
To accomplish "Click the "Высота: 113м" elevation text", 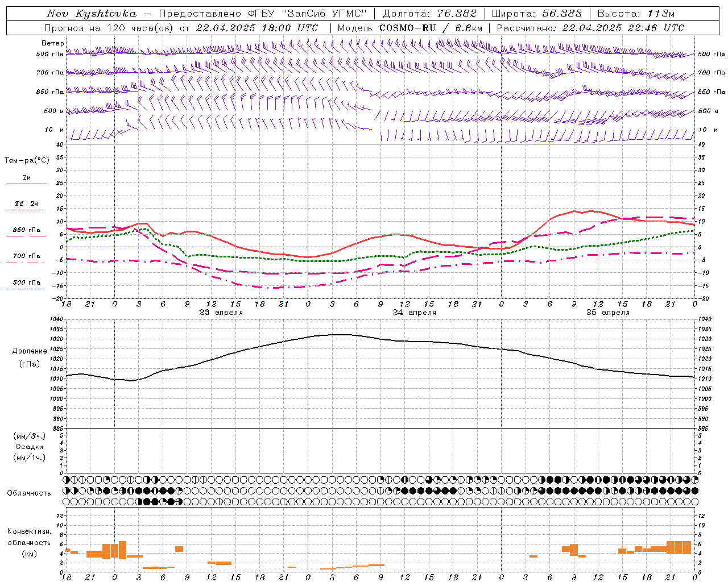I will point(636,14).
